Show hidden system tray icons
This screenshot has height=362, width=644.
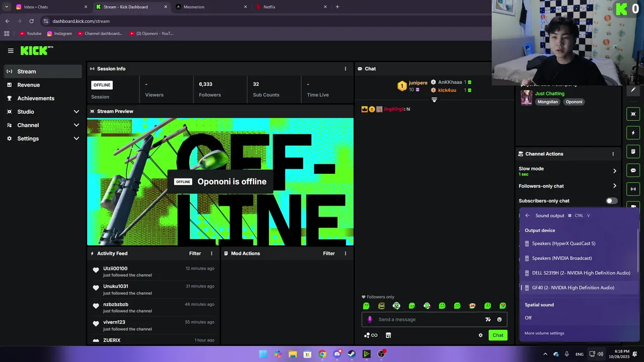click(545, 354)
